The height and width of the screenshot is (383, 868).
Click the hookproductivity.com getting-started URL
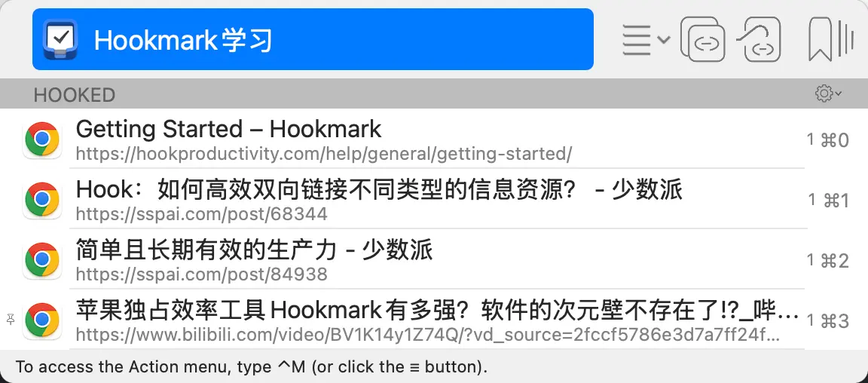324,154
